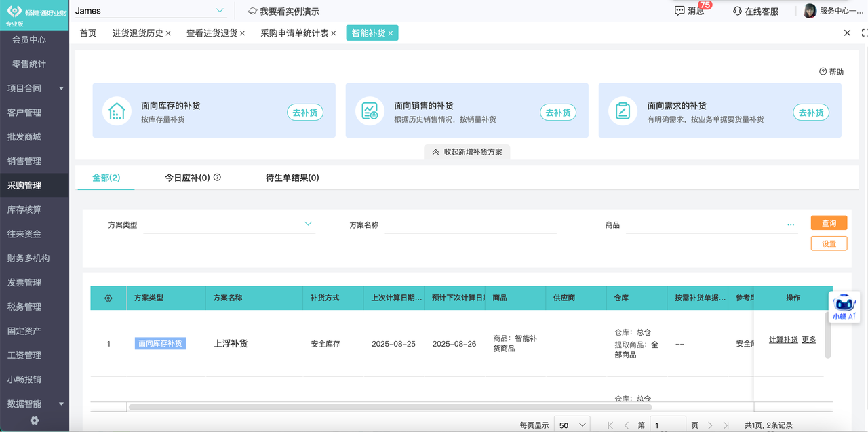Close the 采购申请单统计表 tab
868x432 pixels.
click(x=334, y=33)
